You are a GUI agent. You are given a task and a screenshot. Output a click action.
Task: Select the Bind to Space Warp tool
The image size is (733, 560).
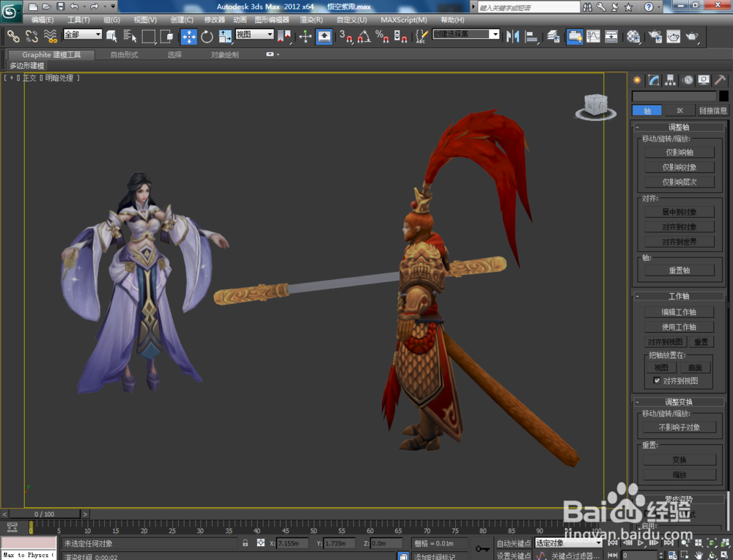(x=50, y=36)
